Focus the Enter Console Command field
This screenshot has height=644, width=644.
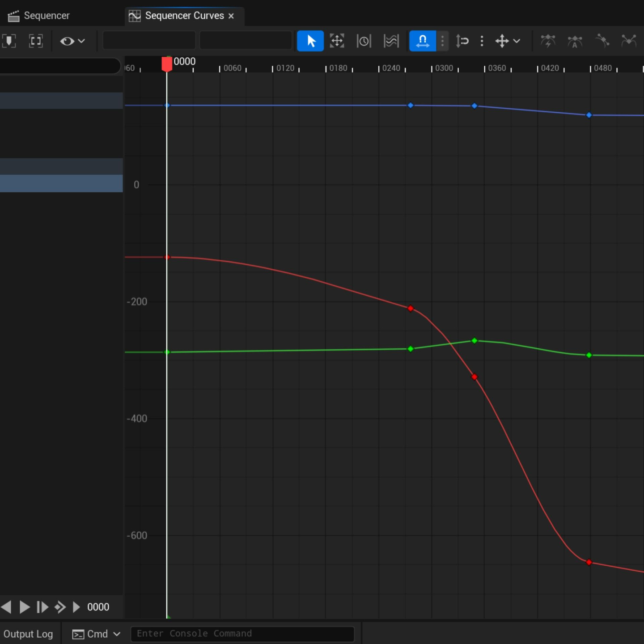coord(242,634)
